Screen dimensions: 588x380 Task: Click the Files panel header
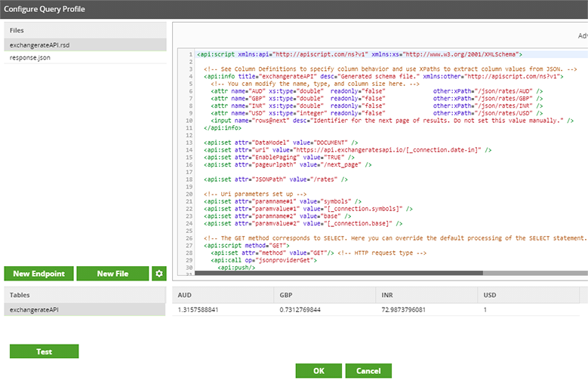point(85,30)
